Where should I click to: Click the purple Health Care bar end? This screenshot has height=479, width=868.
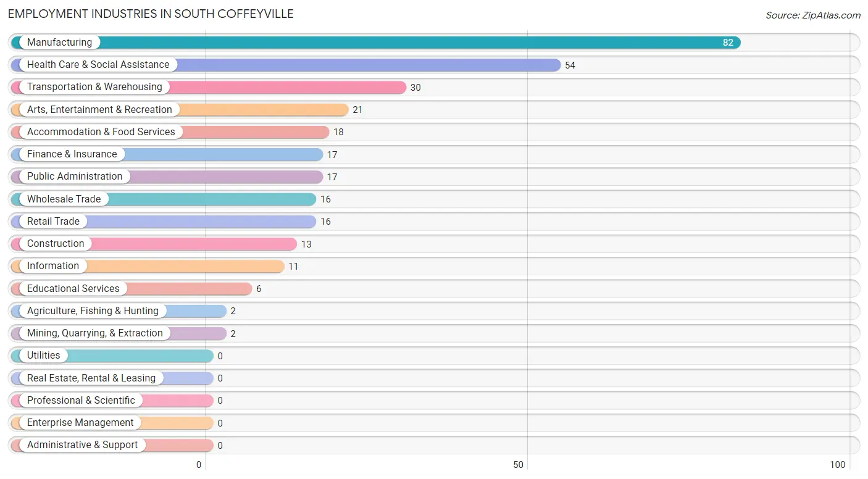[554, 65]
